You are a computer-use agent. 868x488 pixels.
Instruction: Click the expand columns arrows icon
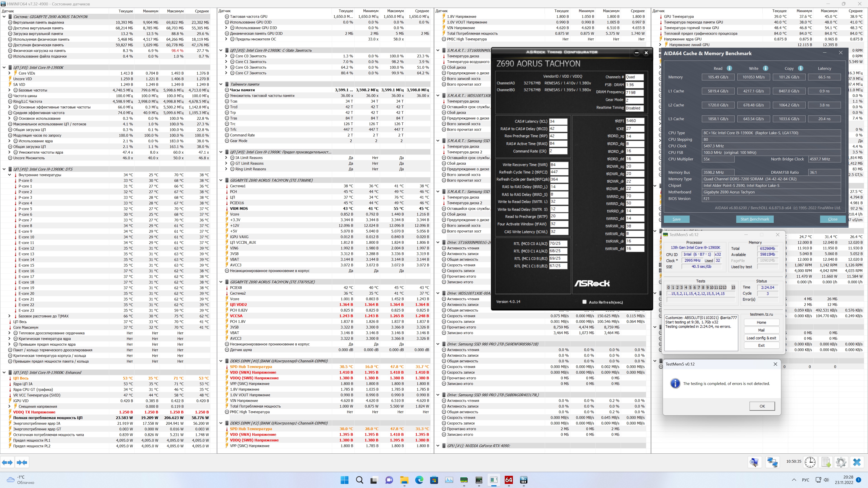click(7, 462)
